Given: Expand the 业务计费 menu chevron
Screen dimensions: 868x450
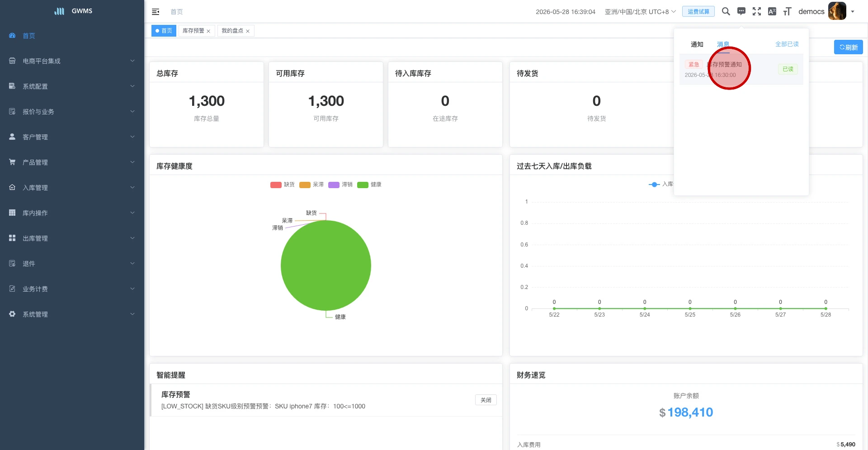Looking at the screenshot, I should click(x=132, y=289).
